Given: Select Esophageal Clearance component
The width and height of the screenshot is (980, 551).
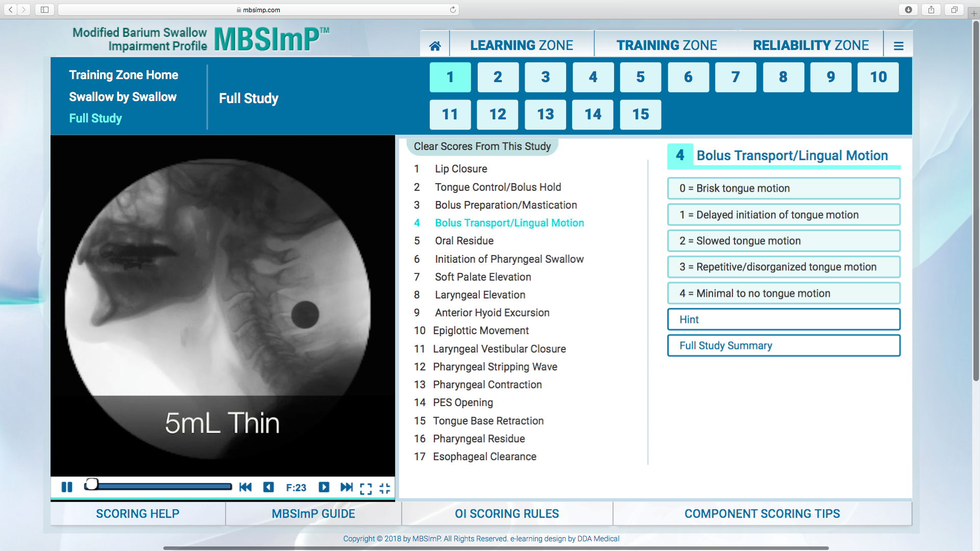Looking at the screenshot, I should (x=484, y=457).
